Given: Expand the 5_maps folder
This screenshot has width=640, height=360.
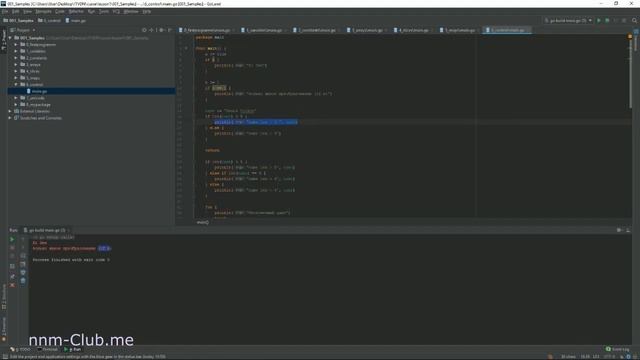Looking at the screenshot, I should (x=16, y=78).
